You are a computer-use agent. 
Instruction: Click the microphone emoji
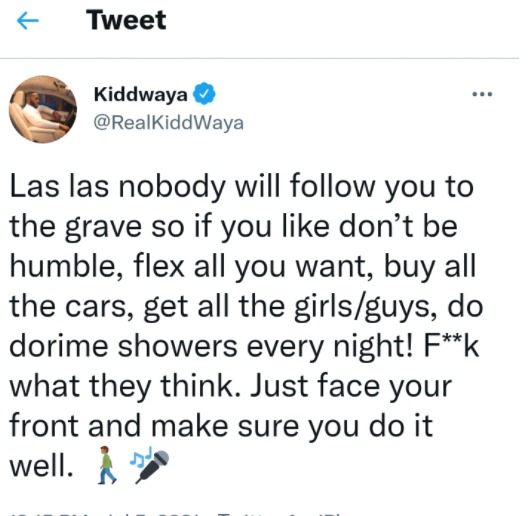coord(152,467)
